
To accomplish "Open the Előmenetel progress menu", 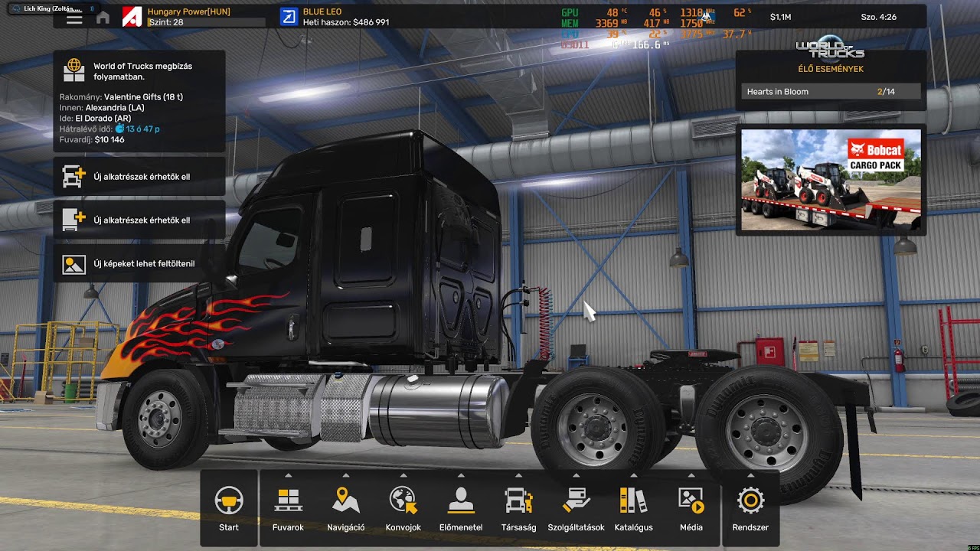I will [461, 509].
